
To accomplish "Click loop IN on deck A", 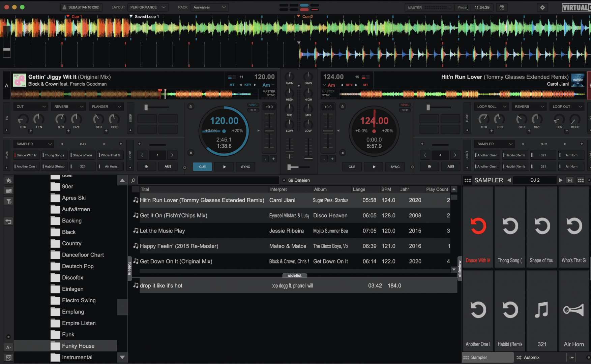I will [147, 166].
